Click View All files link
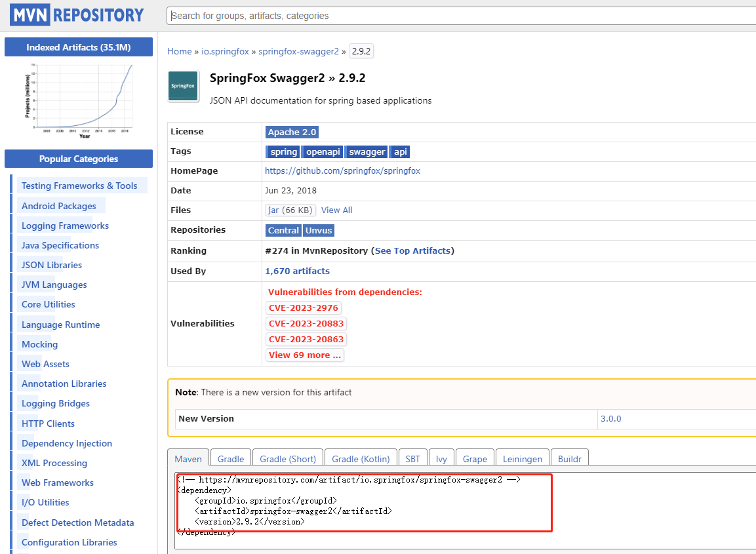This screenshot has height=554, width=756. (336, 210)
